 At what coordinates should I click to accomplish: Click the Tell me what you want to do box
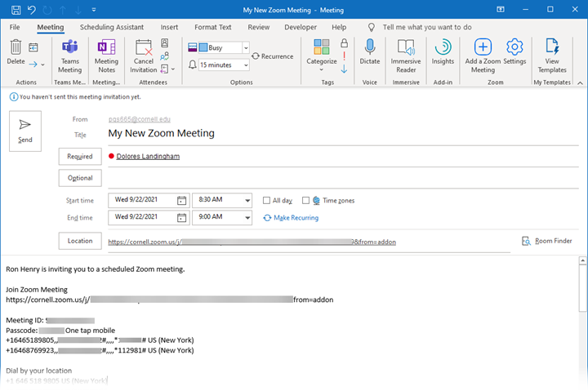pos(427,27)
